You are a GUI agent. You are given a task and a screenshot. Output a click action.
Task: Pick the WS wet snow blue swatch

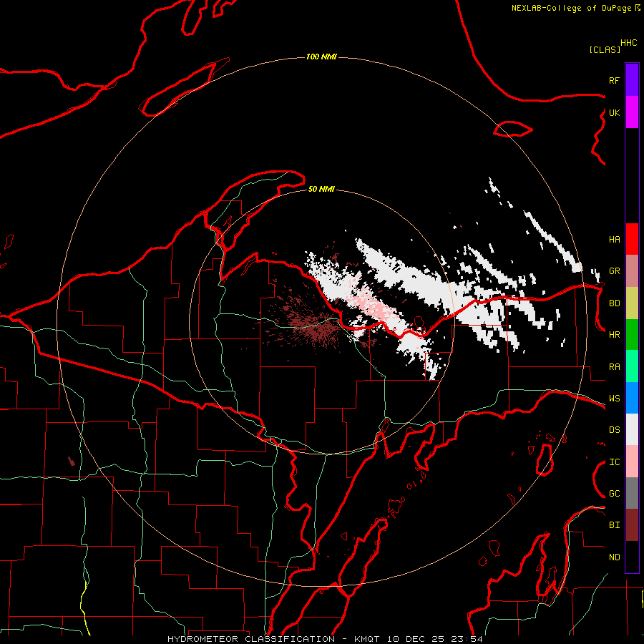632,398
